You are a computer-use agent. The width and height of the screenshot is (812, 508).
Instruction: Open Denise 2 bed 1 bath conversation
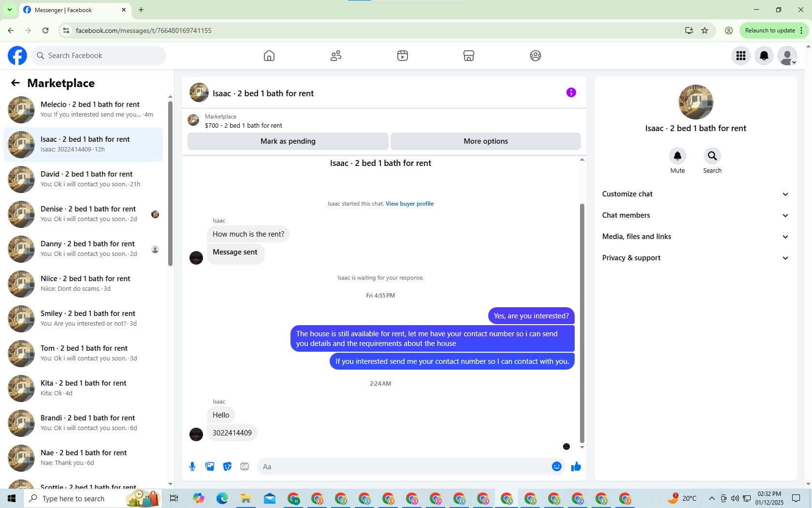point(83,214)
